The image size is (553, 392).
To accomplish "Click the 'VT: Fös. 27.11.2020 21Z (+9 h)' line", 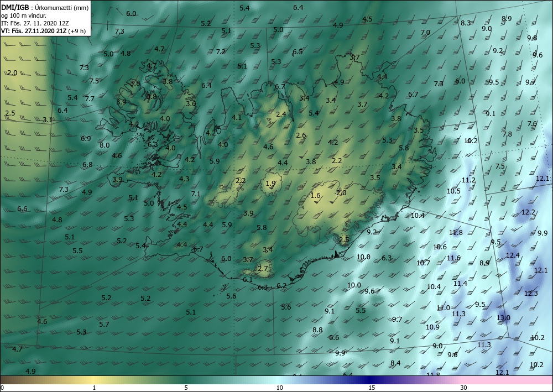I will tap(43, 30).
